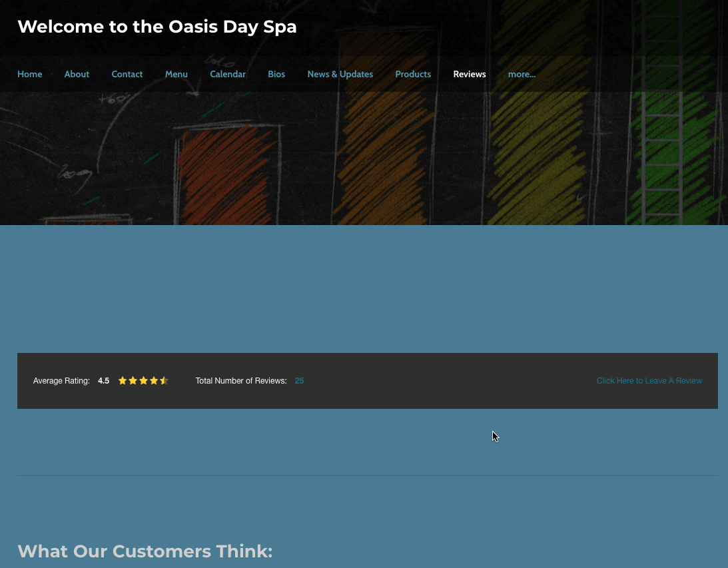Open the spa's Menu page
728x568 pixels.
click(x=176, y=74)
